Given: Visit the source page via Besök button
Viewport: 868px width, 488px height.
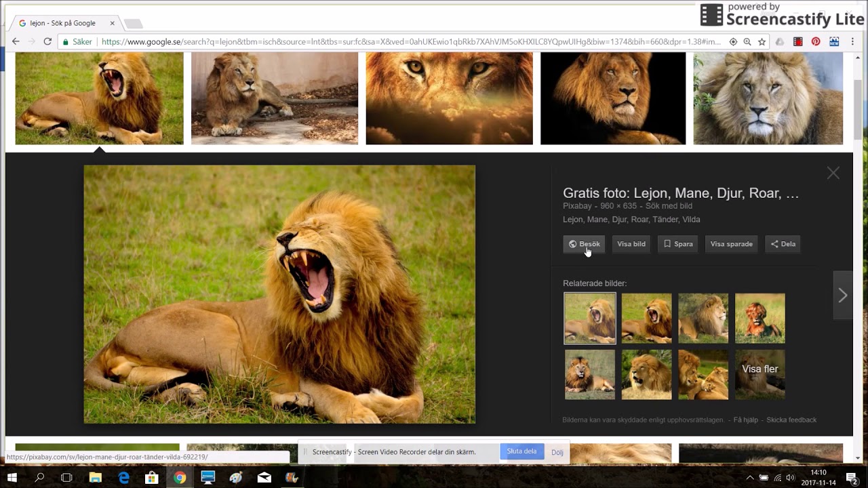Looking at the screenshot, I should [584, 244].
